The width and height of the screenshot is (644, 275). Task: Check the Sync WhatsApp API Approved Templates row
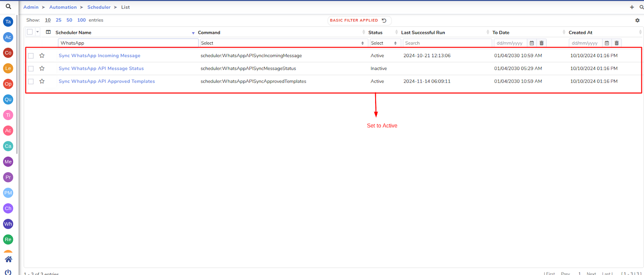(31, 82)
